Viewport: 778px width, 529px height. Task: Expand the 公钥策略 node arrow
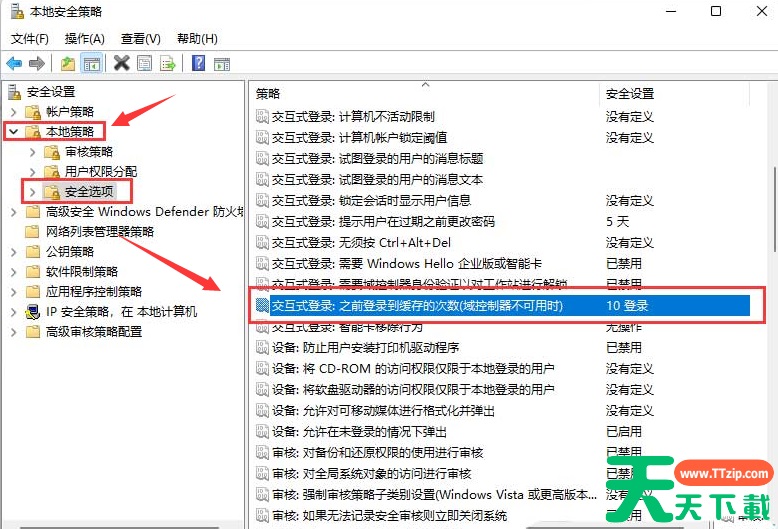tap(14, 252)
